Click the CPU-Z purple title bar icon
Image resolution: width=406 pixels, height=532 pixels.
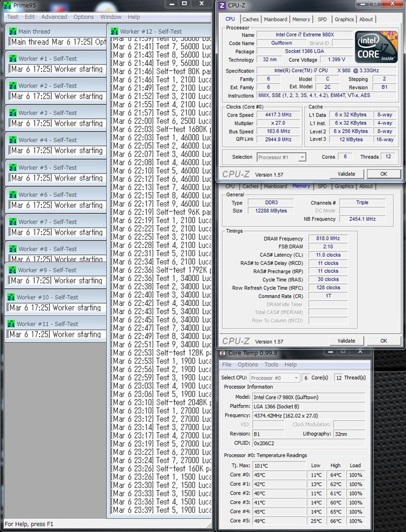point(222,5)
